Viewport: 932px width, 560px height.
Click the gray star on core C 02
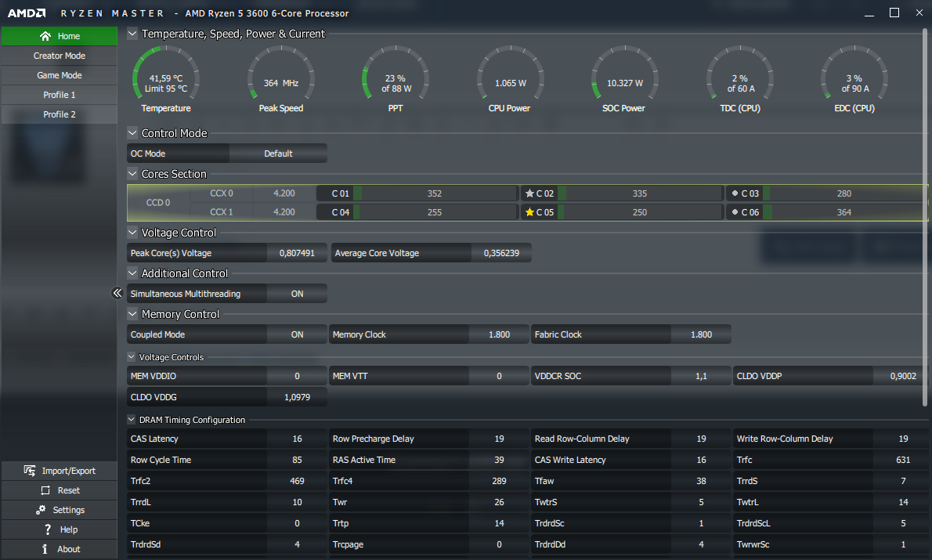coord(529,193)
